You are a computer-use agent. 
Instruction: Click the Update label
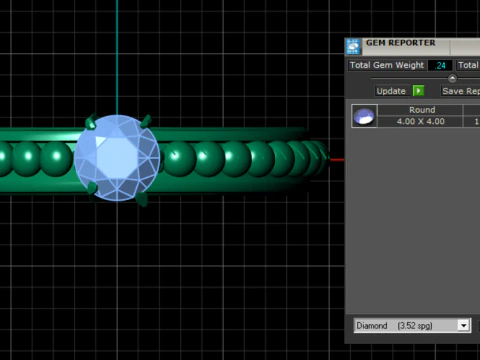coord(391,91)
